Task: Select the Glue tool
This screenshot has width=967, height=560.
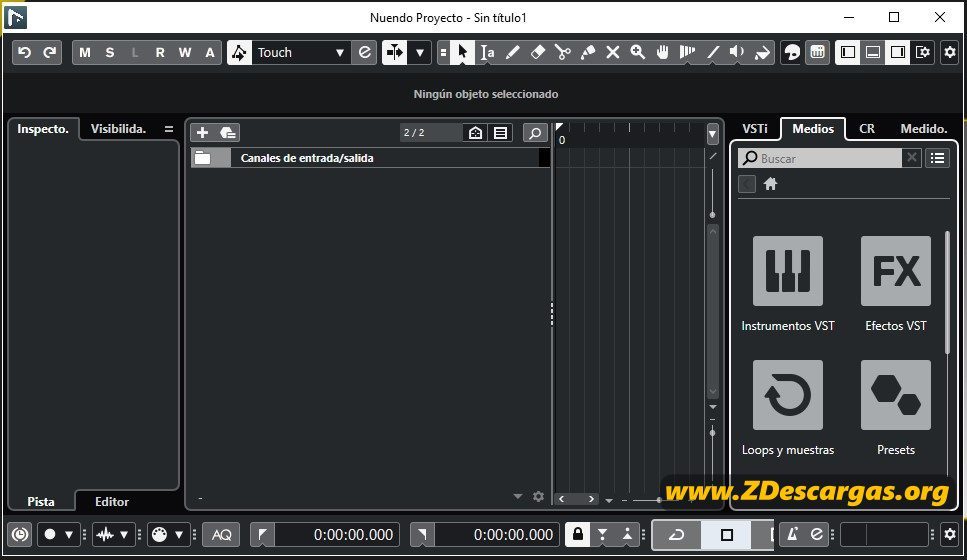Action: tap(588, 52)
